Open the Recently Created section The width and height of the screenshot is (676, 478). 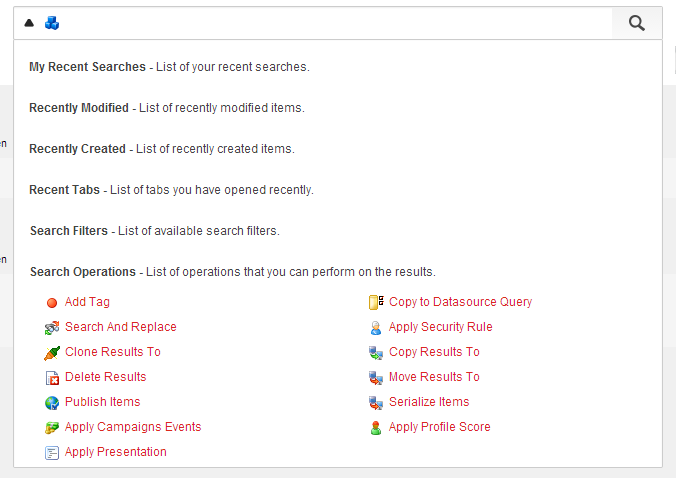point(78,149)
